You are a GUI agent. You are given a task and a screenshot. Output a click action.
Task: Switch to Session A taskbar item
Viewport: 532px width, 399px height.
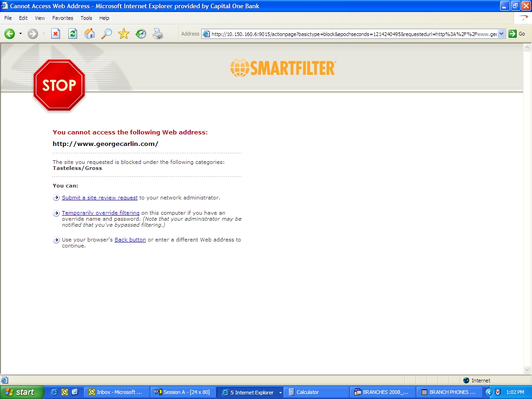pyautogui.click(x=183, y=392)
